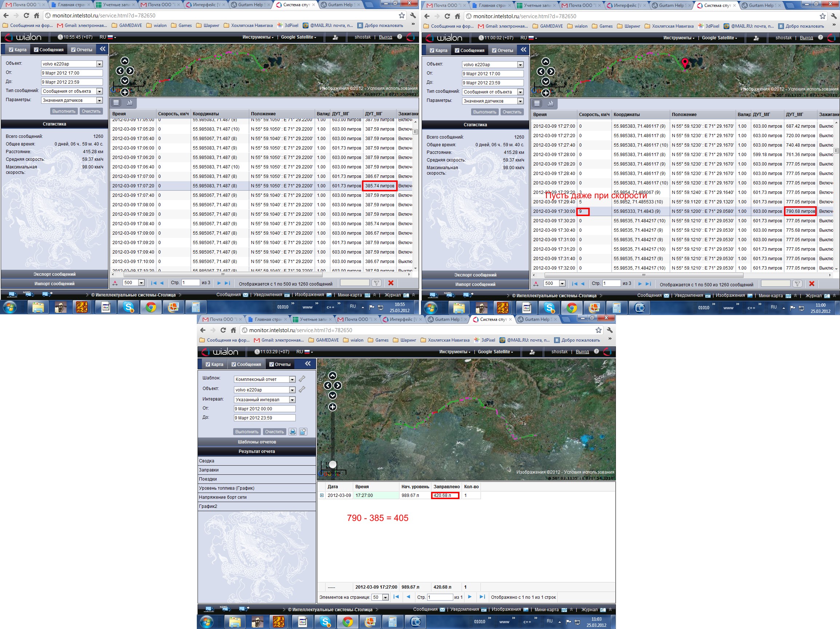Screen dimensions: 840x629
Task: Edit object wrench beside Объект in 11:03 window
Action: 302,389
